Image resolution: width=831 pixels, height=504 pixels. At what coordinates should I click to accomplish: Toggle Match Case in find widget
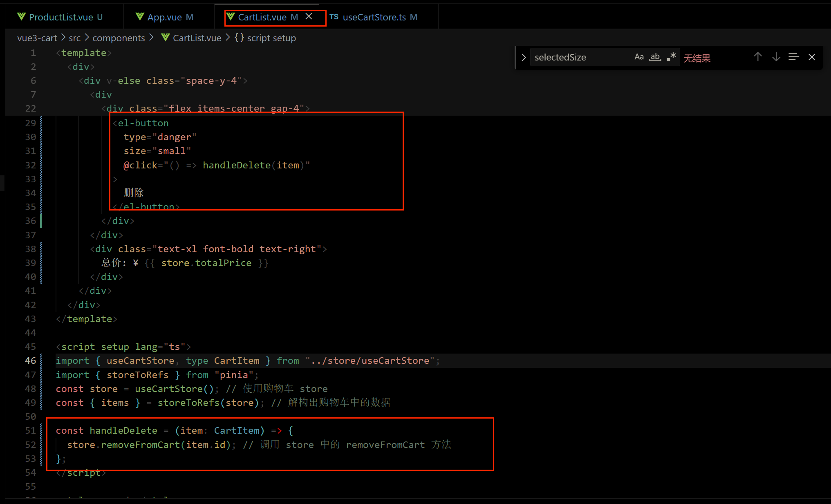click(x=639, y=57)
